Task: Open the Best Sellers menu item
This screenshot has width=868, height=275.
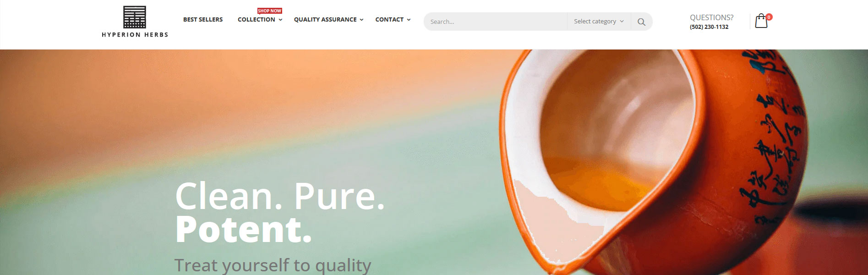Action: click(x=203, y=19)
